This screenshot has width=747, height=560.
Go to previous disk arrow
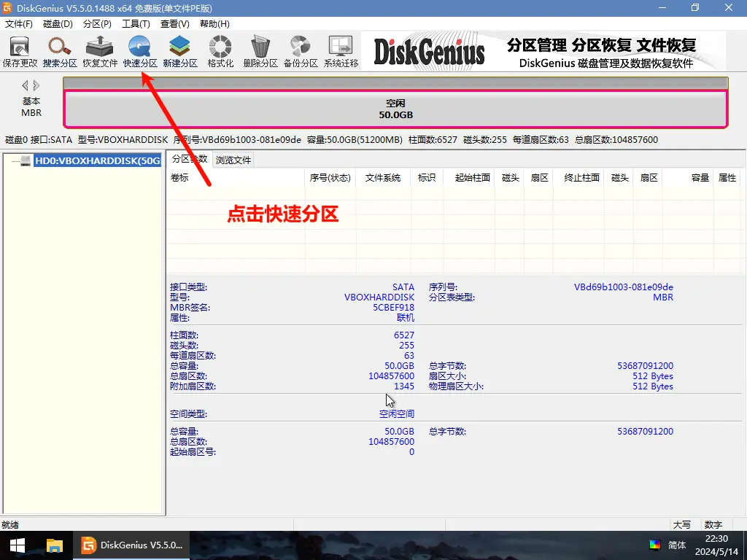pos(25,86)
